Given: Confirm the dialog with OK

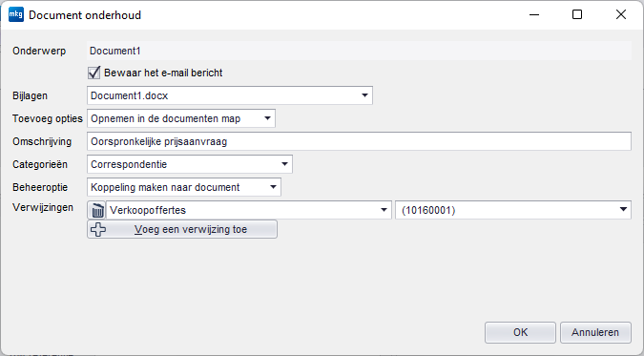Looking at the screenshot, I should tap(520, 332).
